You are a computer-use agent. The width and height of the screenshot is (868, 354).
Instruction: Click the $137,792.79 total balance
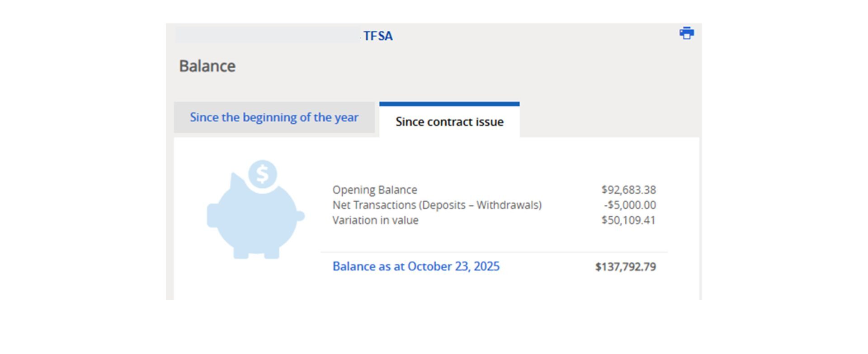click(625, 267)
